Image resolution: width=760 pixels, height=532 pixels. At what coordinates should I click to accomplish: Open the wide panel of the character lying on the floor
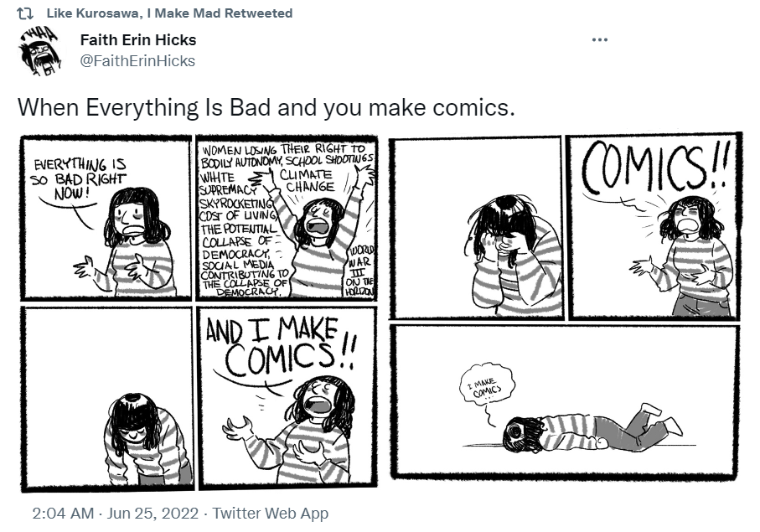[565, 401]
